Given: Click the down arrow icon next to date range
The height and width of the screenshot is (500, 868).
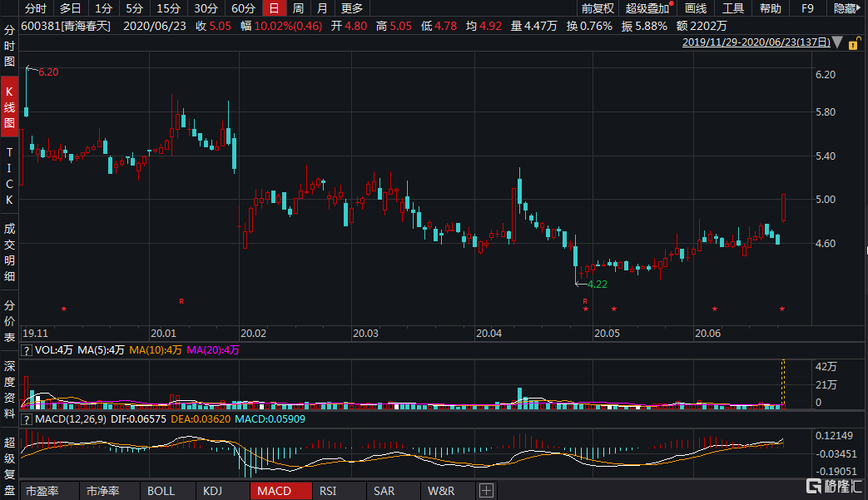Looking at the screenshot, I should (x=836, y=42).
